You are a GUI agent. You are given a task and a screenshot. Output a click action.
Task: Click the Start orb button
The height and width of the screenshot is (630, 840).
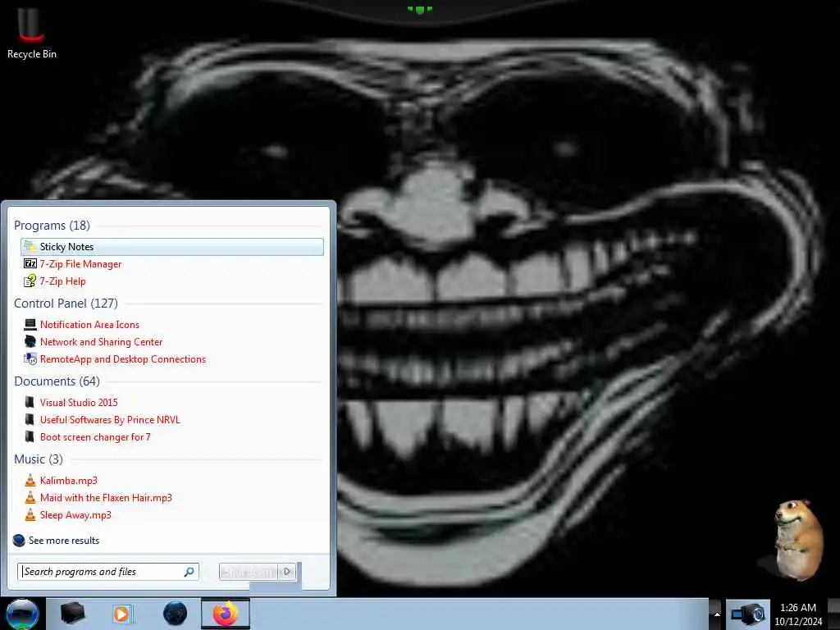pyautogui.click(x=22, y=614)
